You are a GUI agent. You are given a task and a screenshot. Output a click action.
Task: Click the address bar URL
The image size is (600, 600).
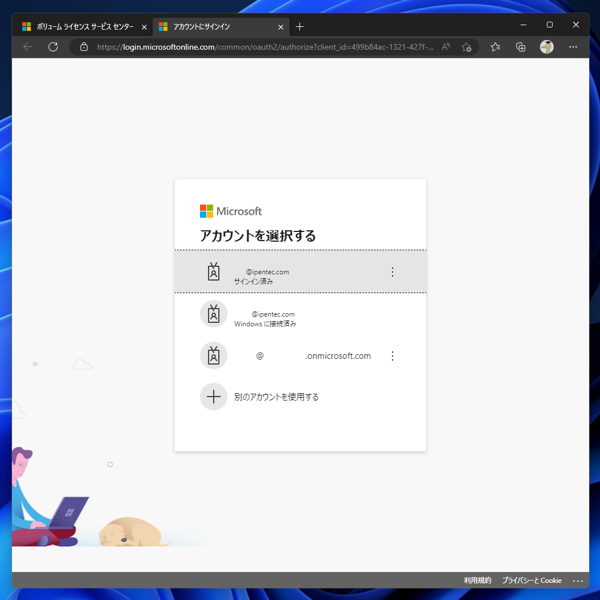pyautogui.click(x=265, y=47)
